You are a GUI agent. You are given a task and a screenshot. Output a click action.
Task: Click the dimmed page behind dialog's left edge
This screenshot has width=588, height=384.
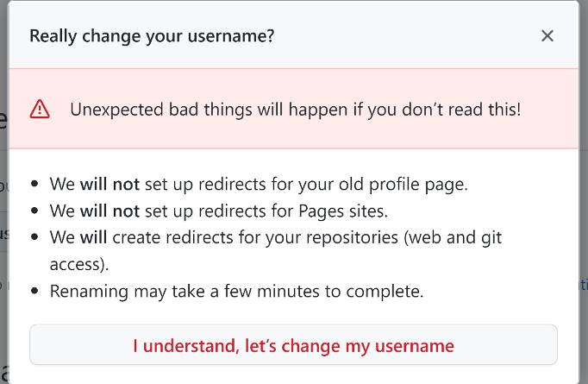3,187
